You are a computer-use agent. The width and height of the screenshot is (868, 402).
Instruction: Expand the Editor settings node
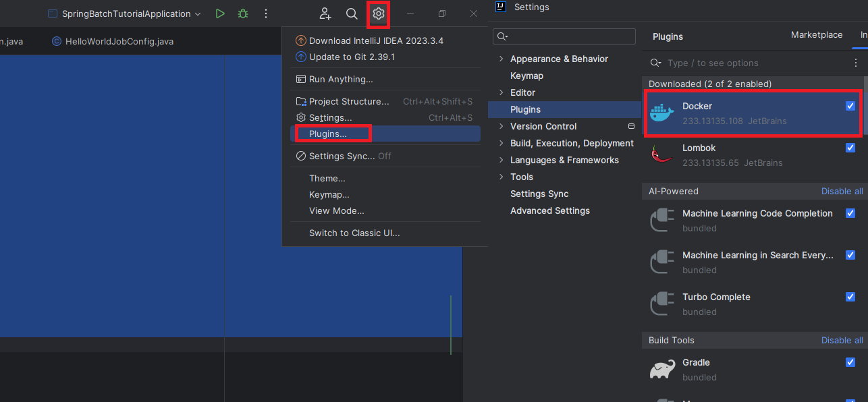501,92
